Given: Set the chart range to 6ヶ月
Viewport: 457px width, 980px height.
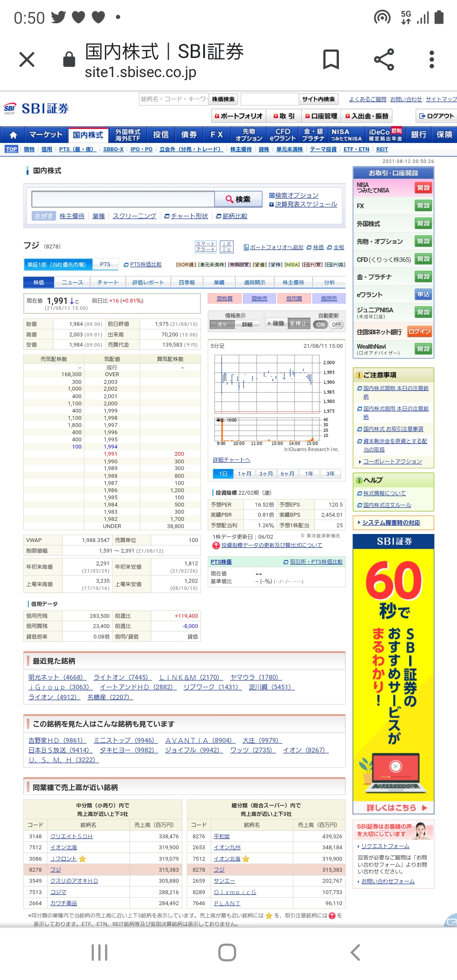Looking at the screenshot, I should (x=288, y=473).
